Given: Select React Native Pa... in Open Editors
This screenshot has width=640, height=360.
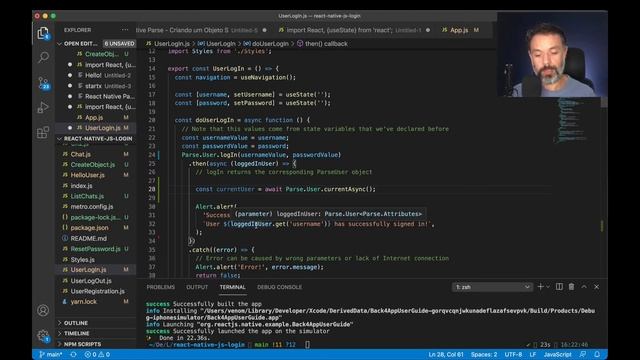Looking at the screenshot, I should pos(96,97).
